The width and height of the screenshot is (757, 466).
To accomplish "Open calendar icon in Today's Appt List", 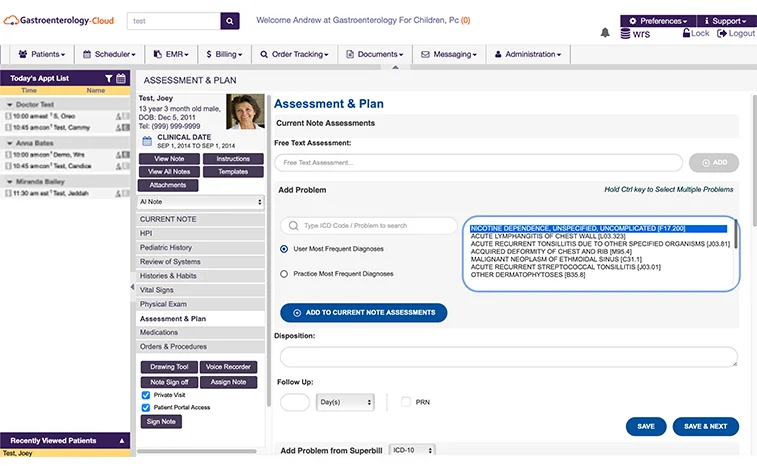I will [121, 78].
